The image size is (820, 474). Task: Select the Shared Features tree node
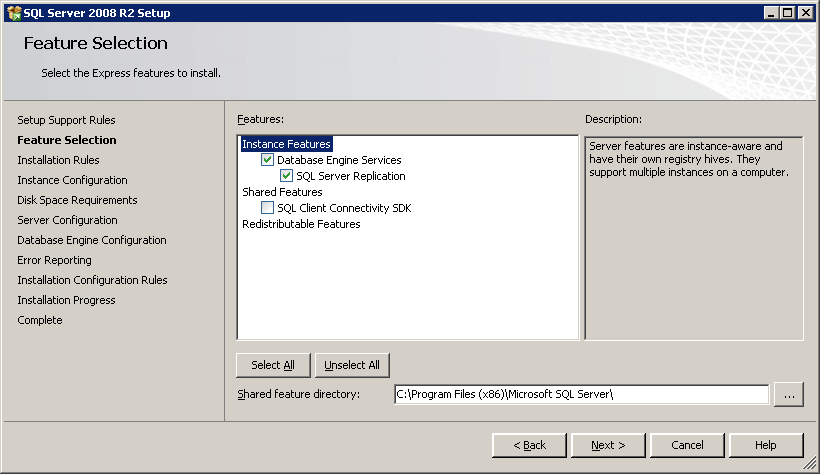point(282,192)
